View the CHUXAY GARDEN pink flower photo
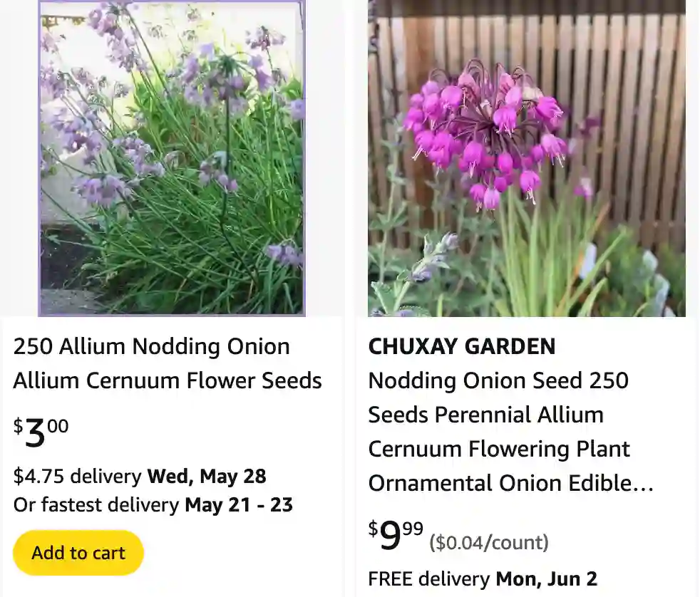700x597 pixels. coord(525,158)
